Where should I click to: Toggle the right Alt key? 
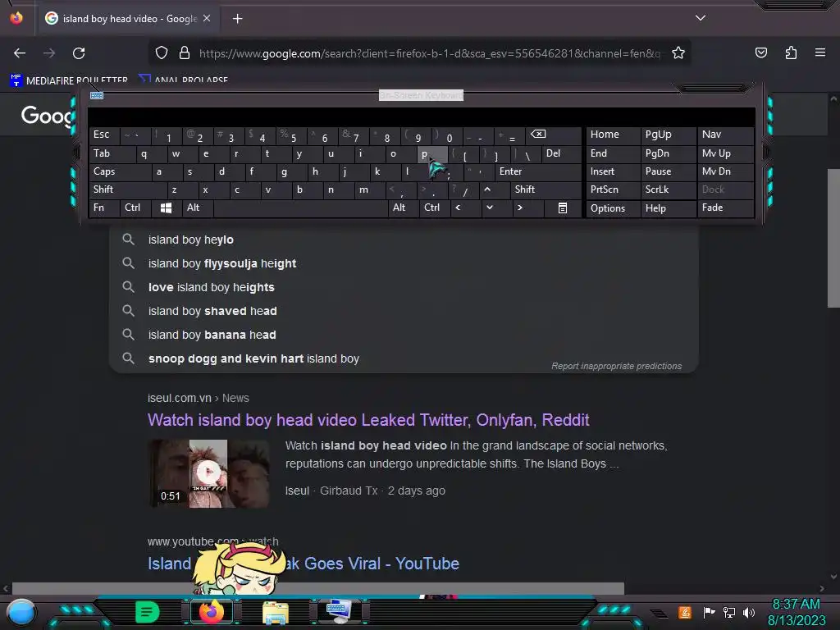point(403,208)
